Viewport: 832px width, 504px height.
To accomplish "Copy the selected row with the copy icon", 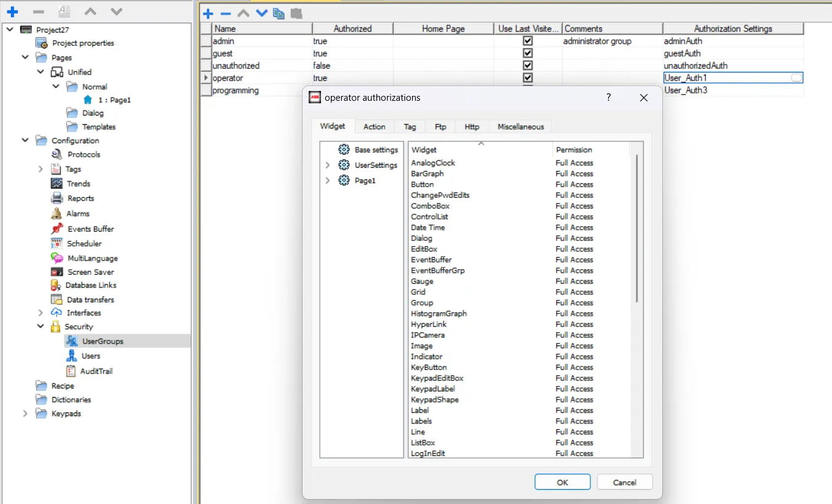I will (279, 13).
